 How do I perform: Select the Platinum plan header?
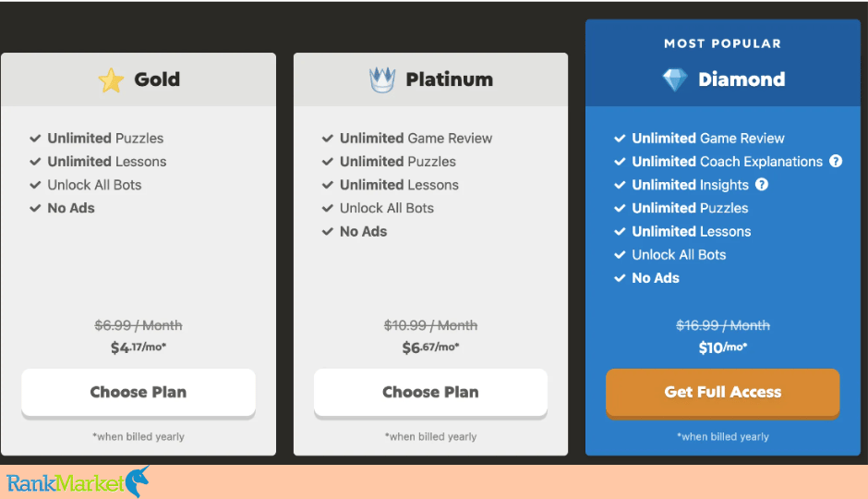click(x=430, y=79)
